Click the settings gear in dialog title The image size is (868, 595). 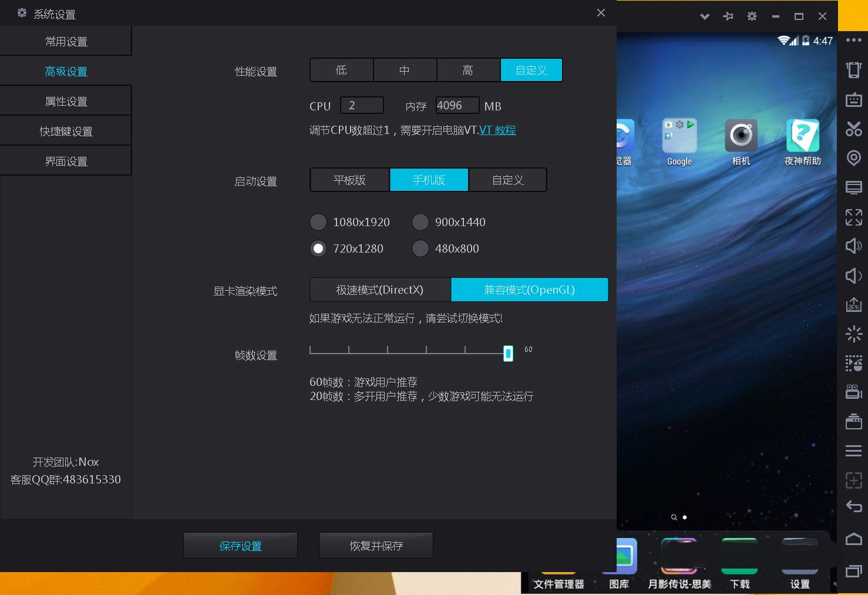point(22,13)
